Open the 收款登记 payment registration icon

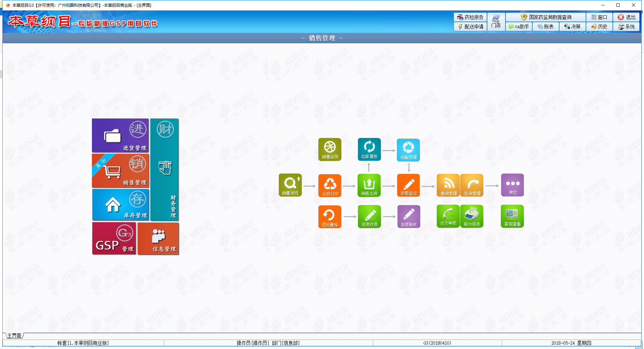click(408, 185)
